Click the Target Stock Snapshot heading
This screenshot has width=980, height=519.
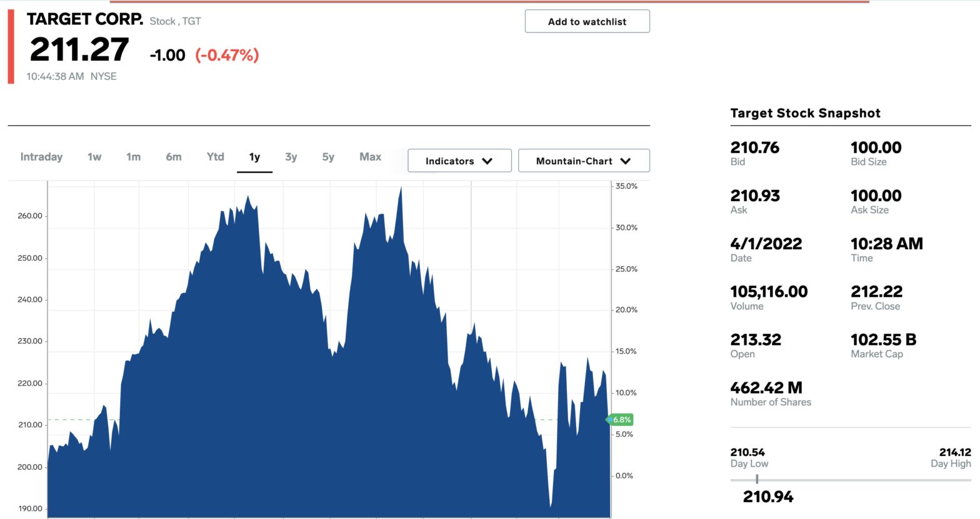click(x=805, y=113)
